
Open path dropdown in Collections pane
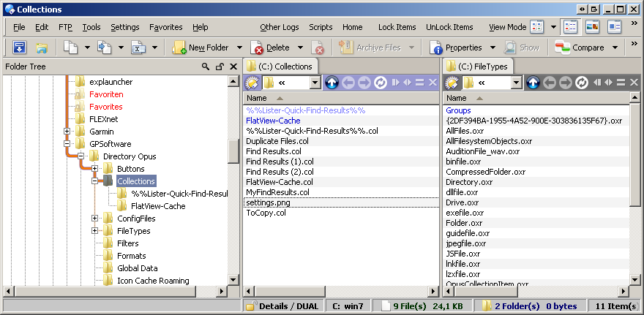(315, 83)
